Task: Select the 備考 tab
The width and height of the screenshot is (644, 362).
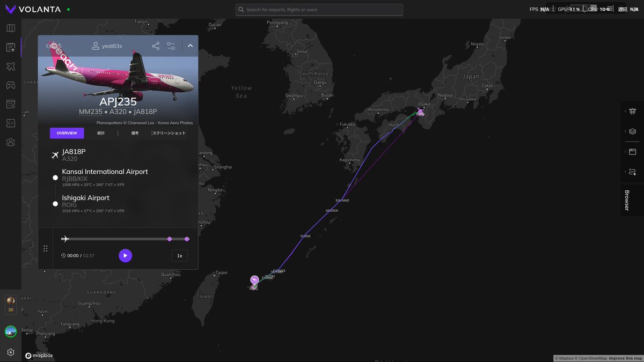Action: [135, 133]
